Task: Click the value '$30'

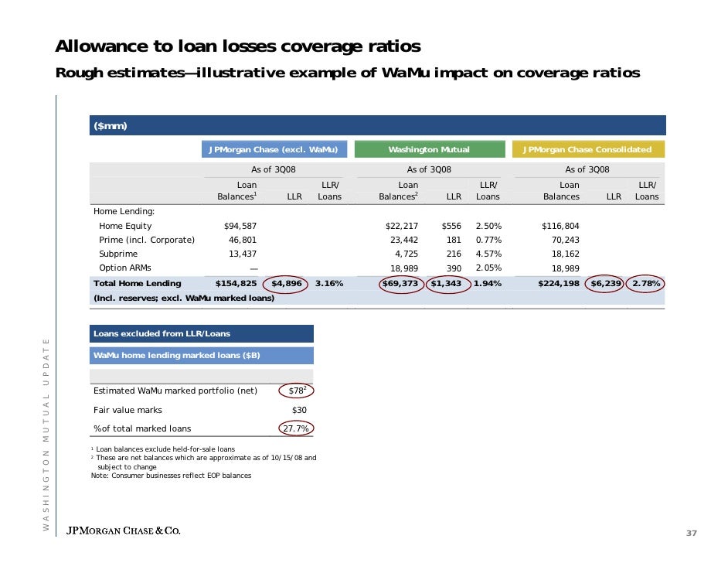Action: click(299, 410)
